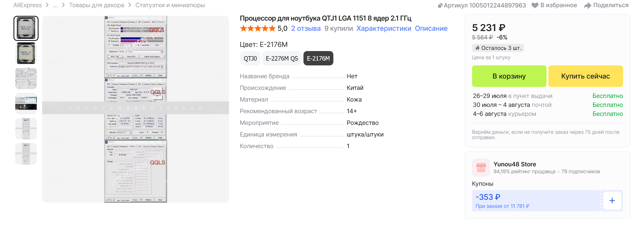Click the В избранное text
The height and width of the screenshot is (241, 644).
pyautogui.click(x=558, y=5)
